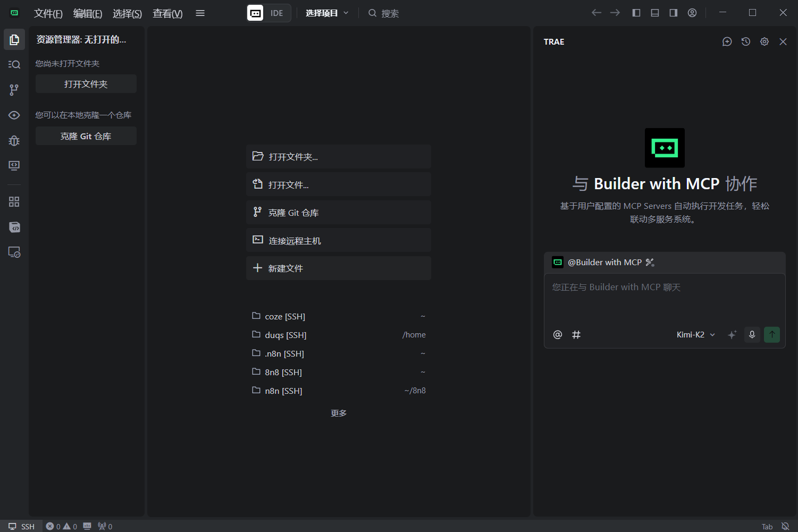Open chat history in TRAE panel
Image resolution: width=798 pixels, height=532 pixels.
[746, 41]
